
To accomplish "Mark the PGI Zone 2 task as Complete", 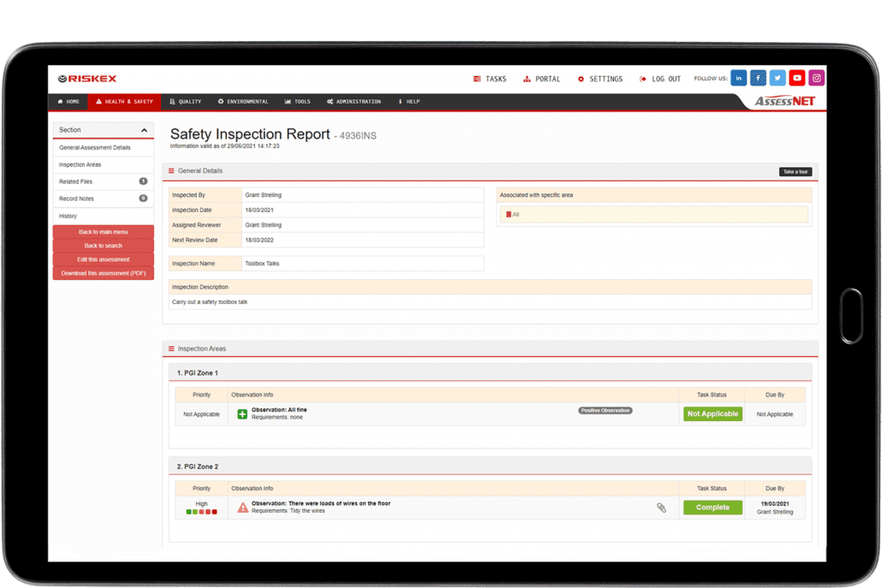I will (712, 507).
